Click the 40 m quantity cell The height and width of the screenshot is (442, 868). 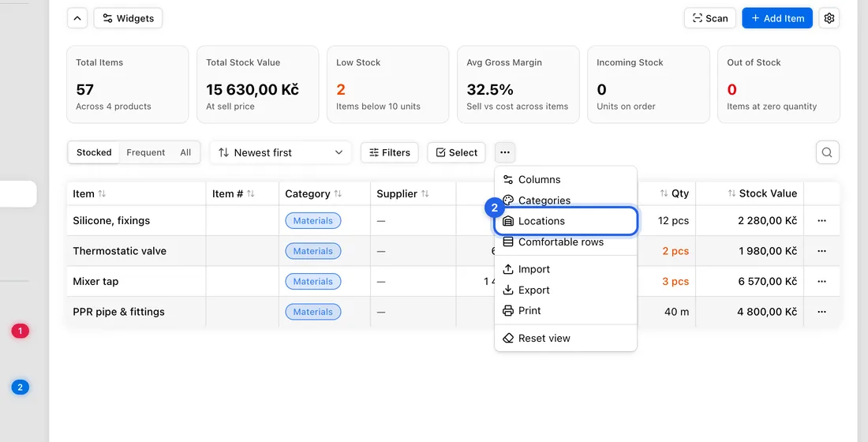click(676, 312)
